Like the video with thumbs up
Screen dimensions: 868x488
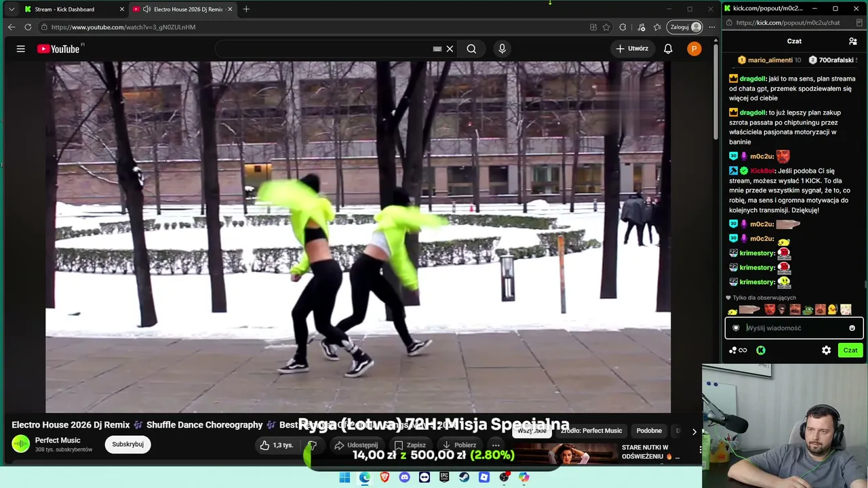pos(278,445)
